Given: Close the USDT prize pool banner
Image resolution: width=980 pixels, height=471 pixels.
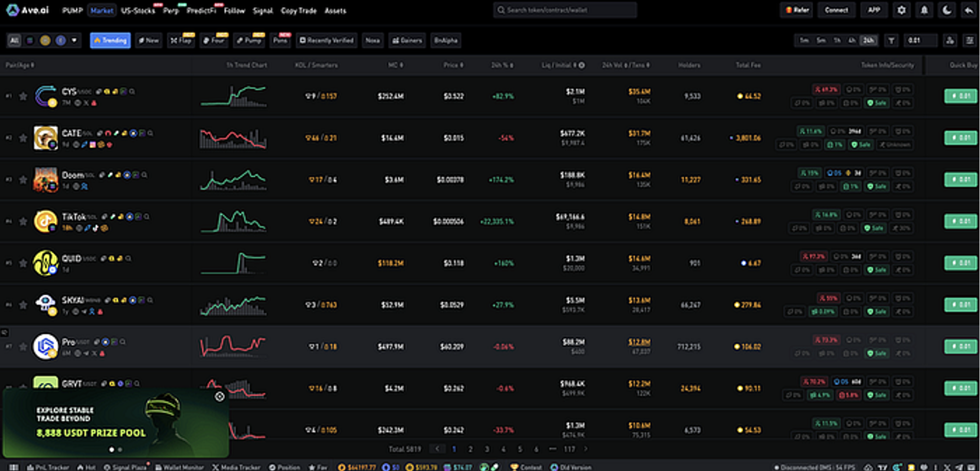Looking at the screenshot, I should coord(219,396).
